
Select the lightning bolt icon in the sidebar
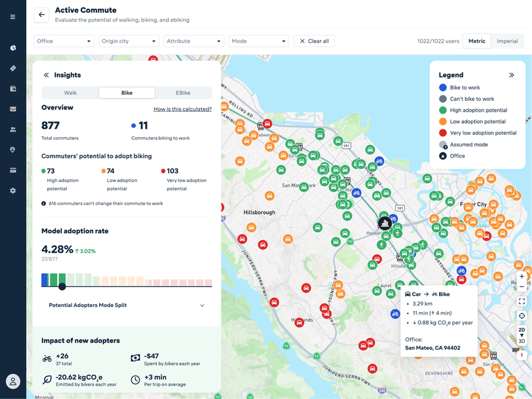13,68
